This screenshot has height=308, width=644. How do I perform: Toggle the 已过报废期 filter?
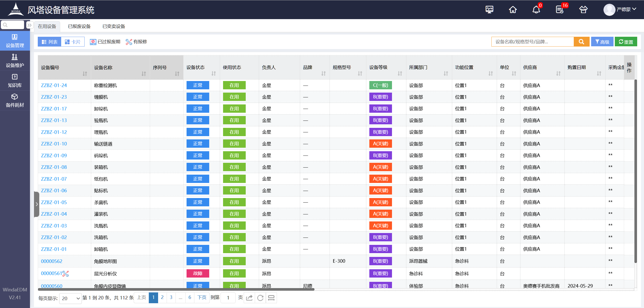(x=105, y=42)
